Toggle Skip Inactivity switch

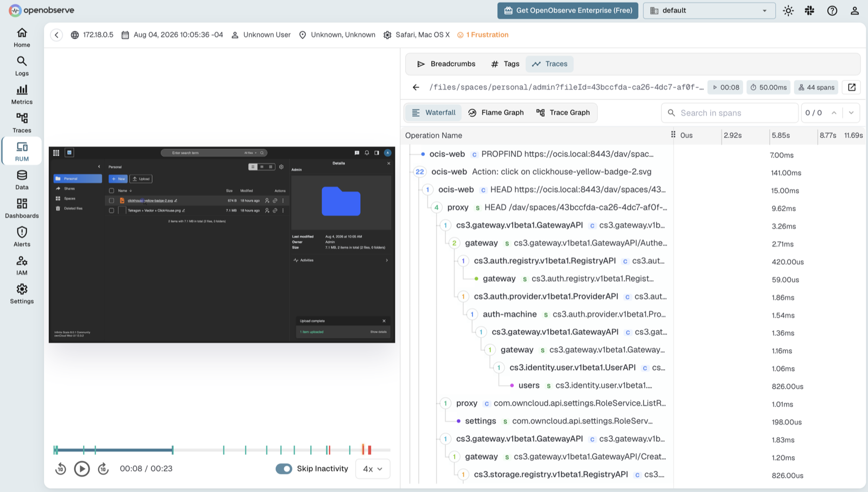tap(284, 469)
